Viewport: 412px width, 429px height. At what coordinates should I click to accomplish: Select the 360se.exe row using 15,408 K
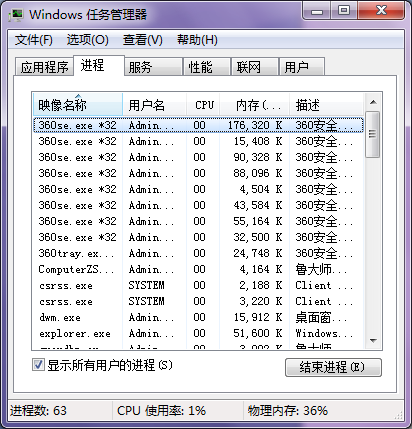click(198, 141)
